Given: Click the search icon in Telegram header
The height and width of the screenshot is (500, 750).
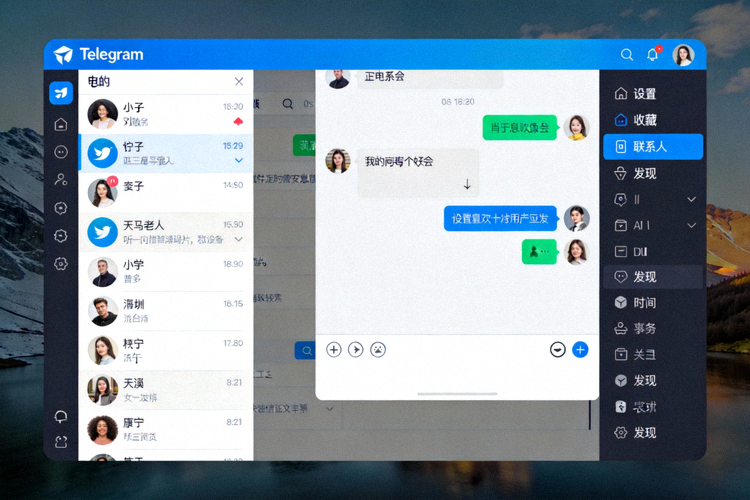Looking at the screenshot, I should [x=627, y=55].
